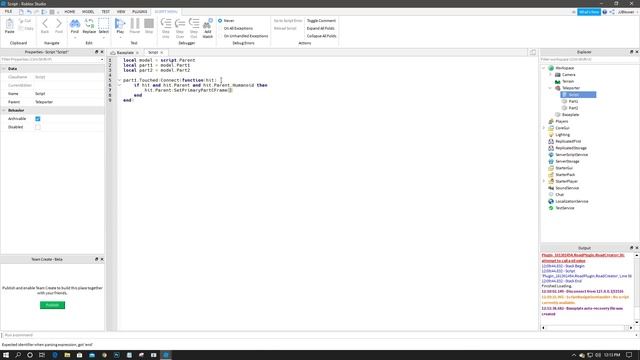Image resolution: width=640 pixels, height=360 pixels.
Task: Select Baseplate in the Explorer tree
Action: (570, 115)
